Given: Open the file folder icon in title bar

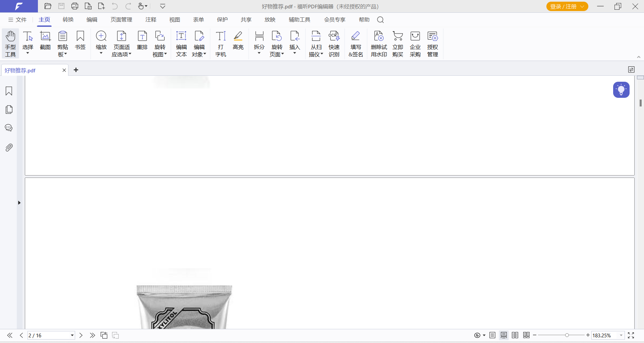Looking at the screenshot, I should tap(48, 6).
